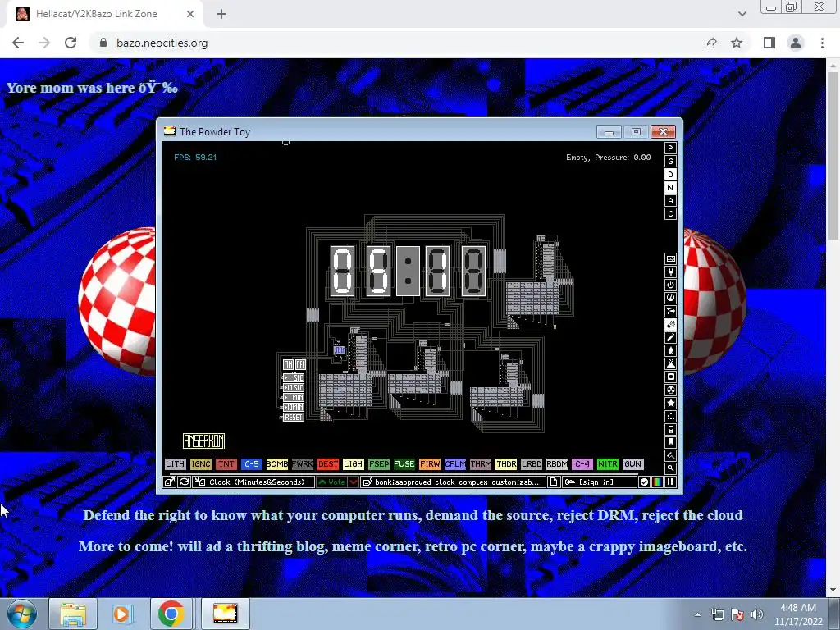Open the Force elements category
The image size is (840, 630).
(x=670, y=311)
